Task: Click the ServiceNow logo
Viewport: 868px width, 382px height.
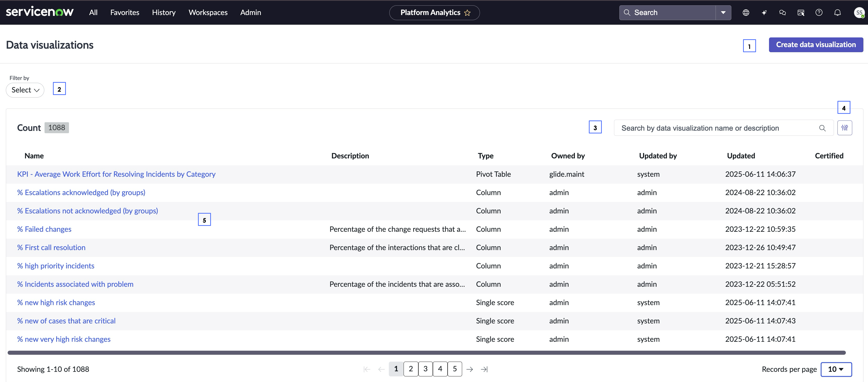Action: coord(40,12)
